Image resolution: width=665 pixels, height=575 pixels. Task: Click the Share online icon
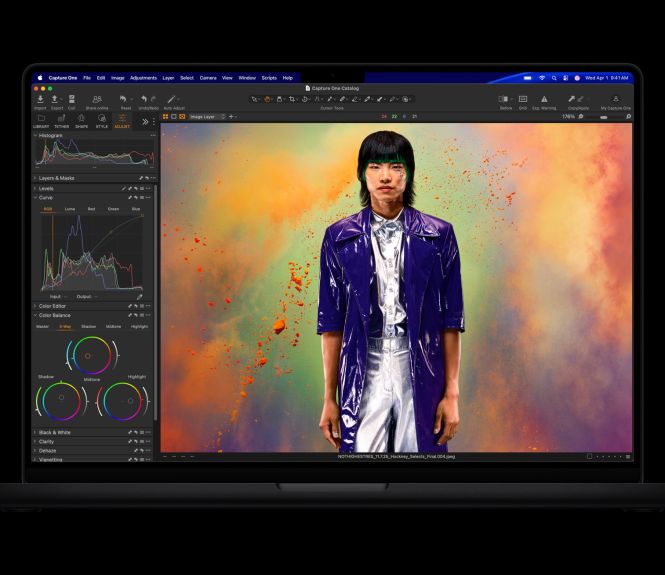click(x=97, y=99)
